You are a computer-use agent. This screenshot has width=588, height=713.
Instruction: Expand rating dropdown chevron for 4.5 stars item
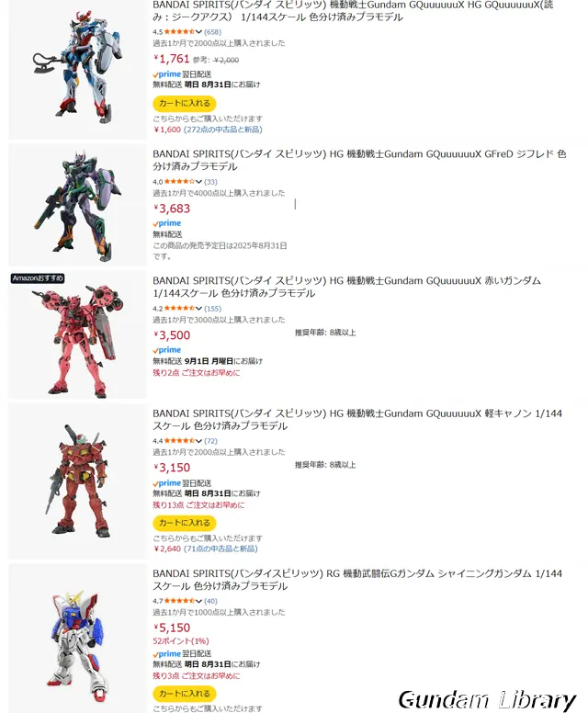198,32
